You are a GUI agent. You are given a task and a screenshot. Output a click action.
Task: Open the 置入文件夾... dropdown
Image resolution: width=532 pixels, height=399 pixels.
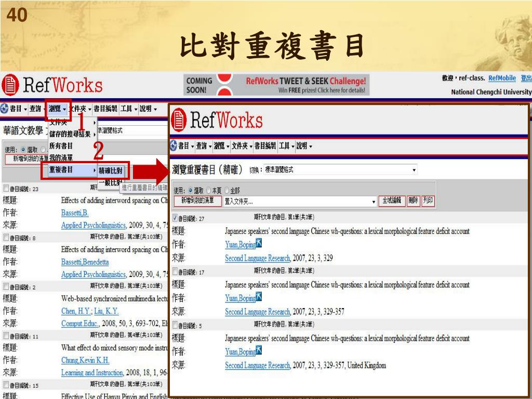tap(300, 201)
